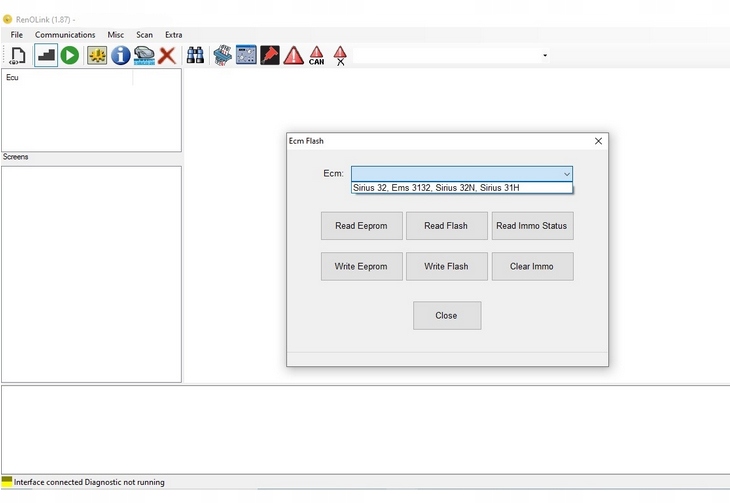Click the interface connection status indicator

[x=7, y=482]
